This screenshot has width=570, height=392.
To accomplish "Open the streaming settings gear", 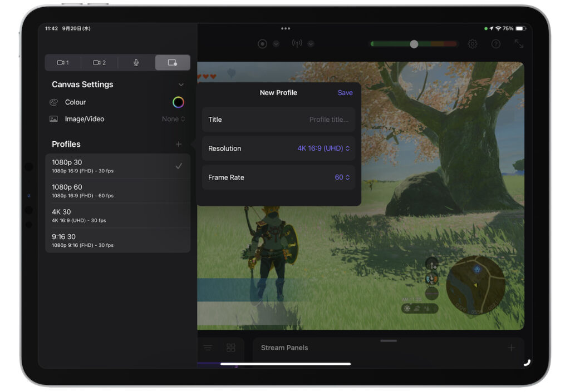I will (473, 43).
